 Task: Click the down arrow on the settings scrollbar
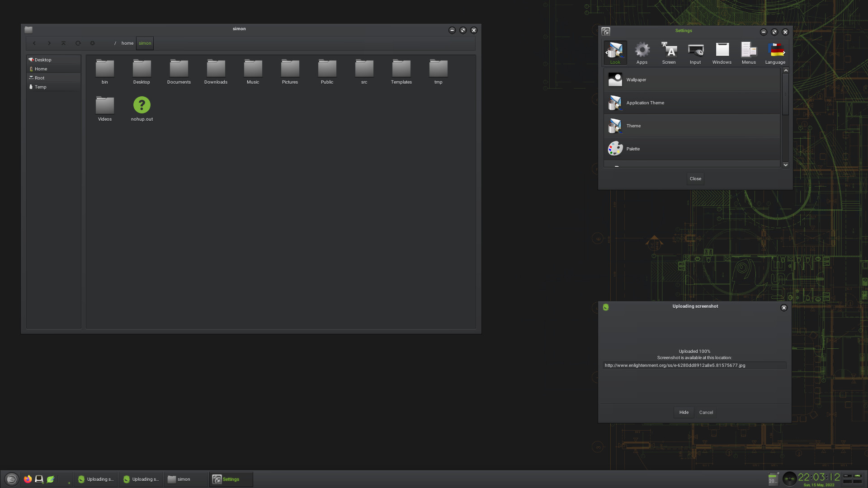coord(786,164)
